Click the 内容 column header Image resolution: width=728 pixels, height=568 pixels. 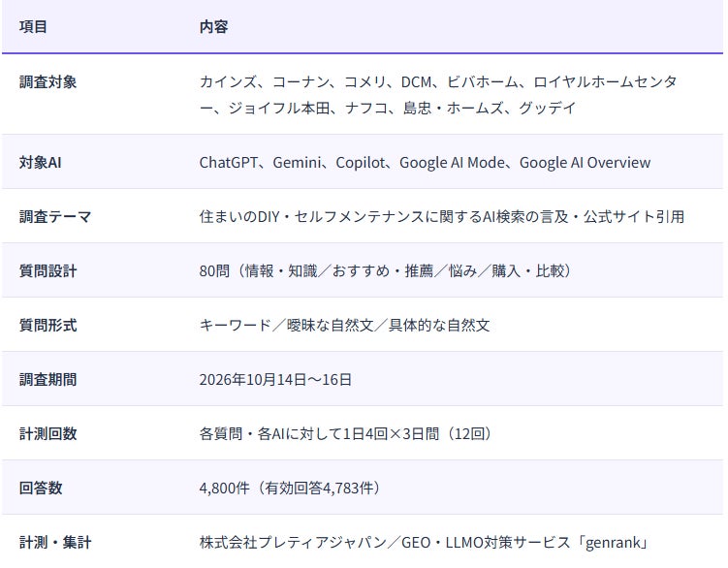[x=213, y=26]
